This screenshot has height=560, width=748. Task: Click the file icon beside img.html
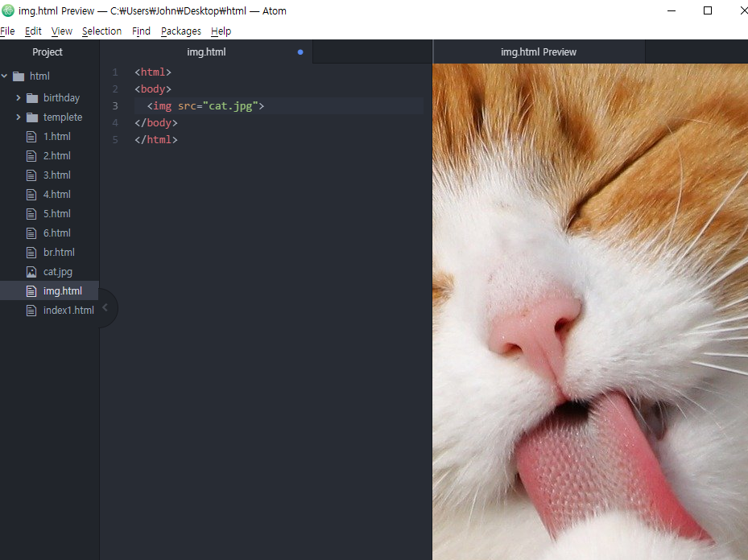[x=31, y=291]
